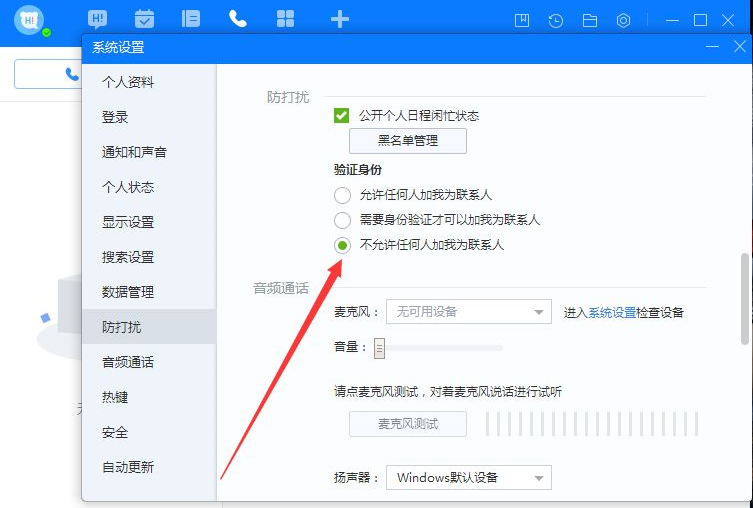
Task: Select 允许任何人加我为联系人 radio option
Action: click(x=342, y=195)
